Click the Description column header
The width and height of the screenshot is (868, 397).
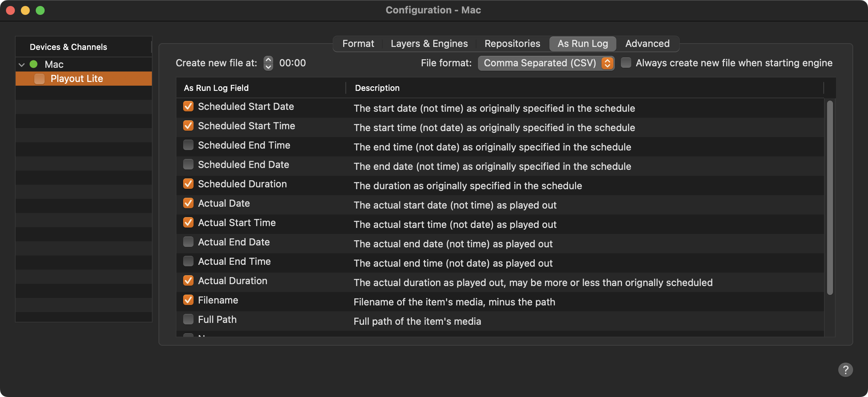point(585,88)
